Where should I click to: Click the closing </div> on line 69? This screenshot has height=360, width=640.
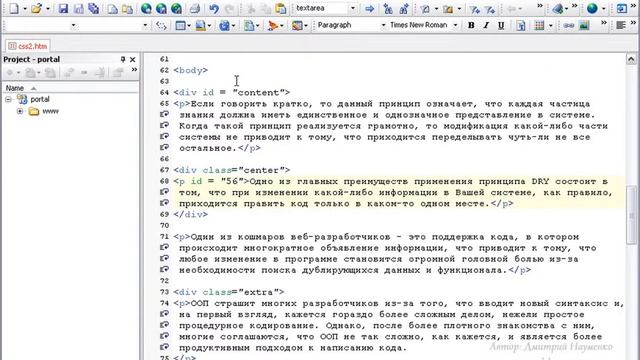191,214
